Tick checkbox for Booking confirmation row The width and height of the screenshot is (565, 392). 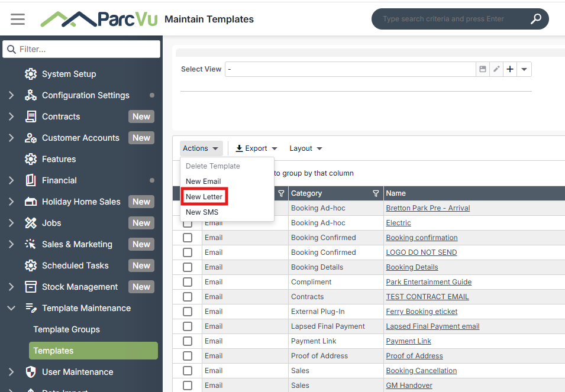[188, 238]
